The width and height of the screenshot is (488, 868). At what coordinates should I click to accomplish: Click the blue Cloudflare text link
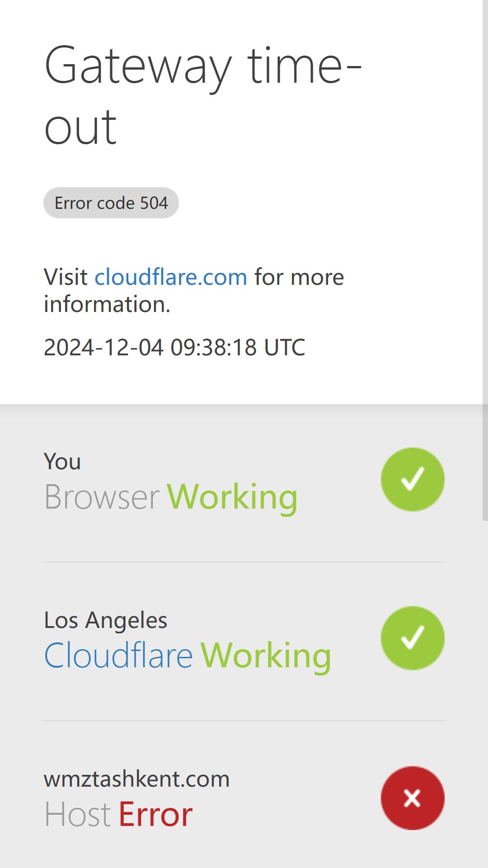coord(118,656)
